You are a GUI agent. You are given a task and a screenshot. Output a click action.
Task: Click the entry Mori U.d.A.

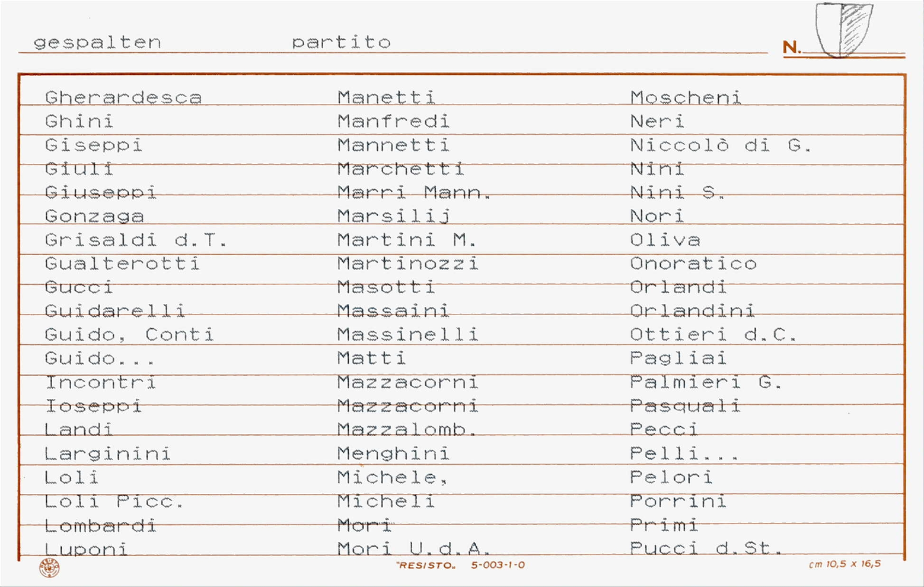[415, 548]
